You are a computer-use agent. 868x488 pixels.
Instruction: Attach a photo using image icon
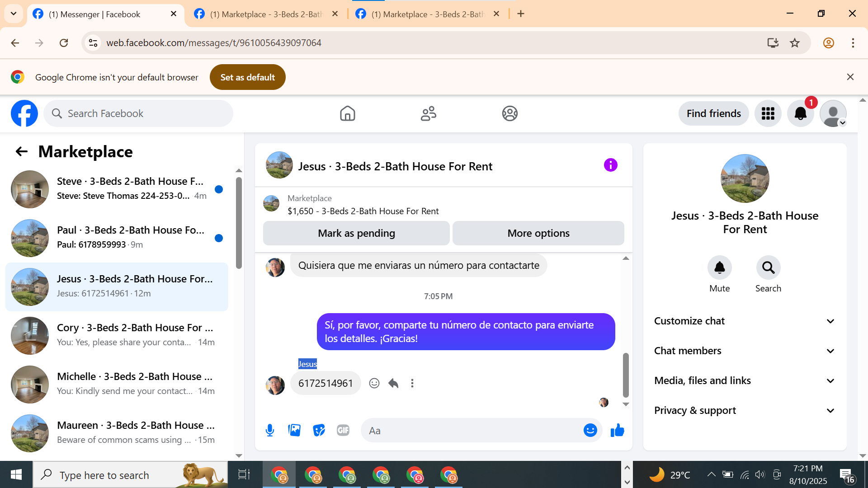tap(294, 430)
